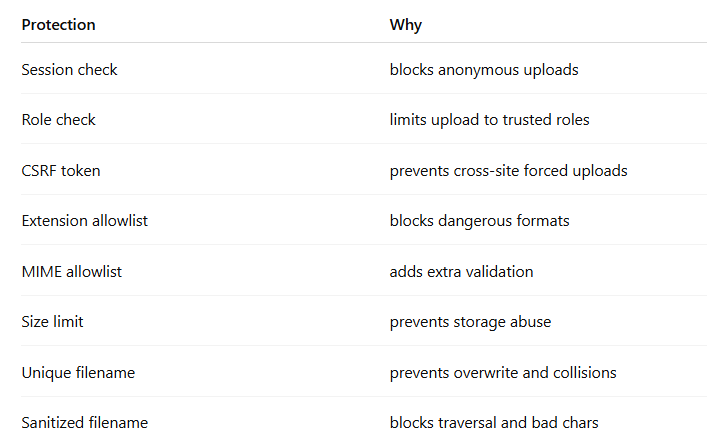
Task: Click 'blocks traversal and bad chars' text
Action: pyautogui.click(x=494, y=423)
